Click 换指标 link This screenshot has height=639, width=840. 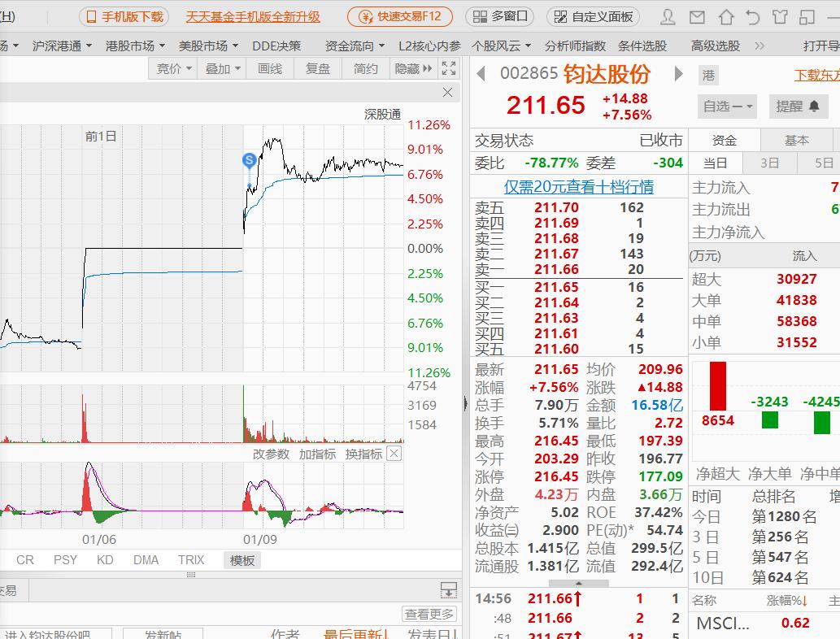click(363, 454)
